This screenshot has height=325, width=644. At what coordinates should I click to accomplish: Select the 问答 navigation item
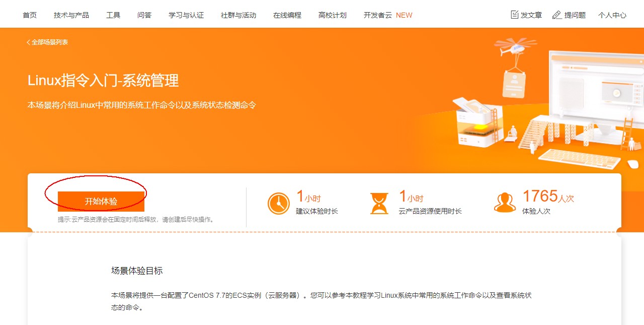pos(144,15)
